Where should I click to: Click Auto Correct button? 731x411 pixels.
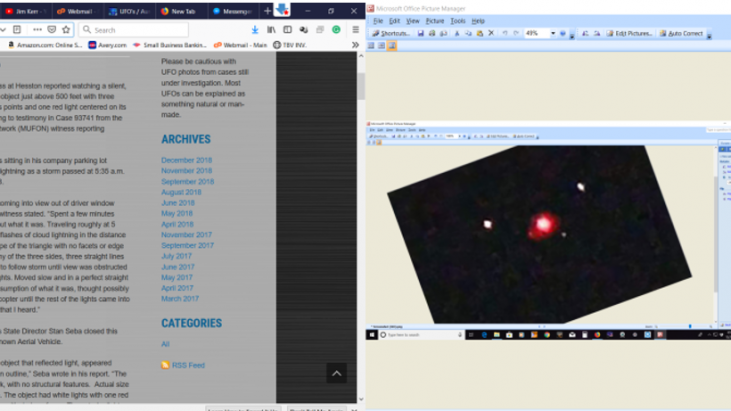[x=681, y=33]
